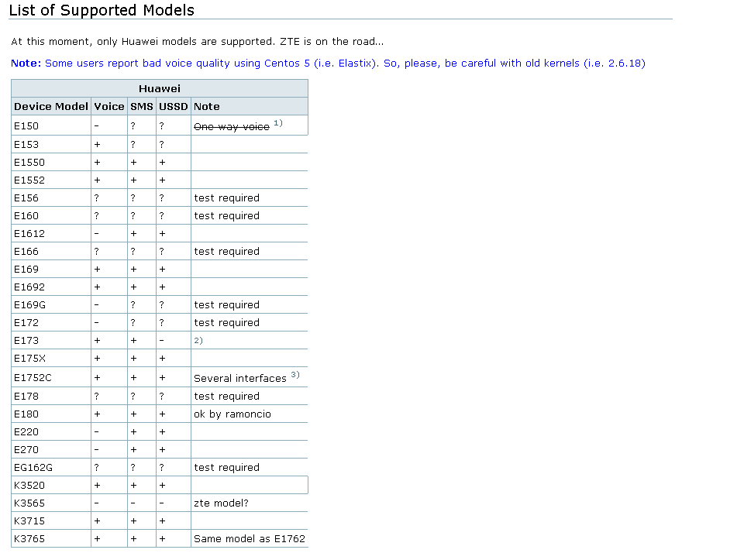Click the 'zte model?' note
The width and height of the screenshot is (744, 560).
221,503
